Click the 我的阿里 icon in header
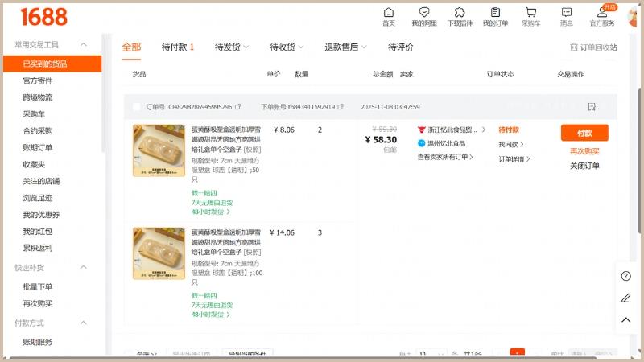644x362 pixels. click(424, 16)
